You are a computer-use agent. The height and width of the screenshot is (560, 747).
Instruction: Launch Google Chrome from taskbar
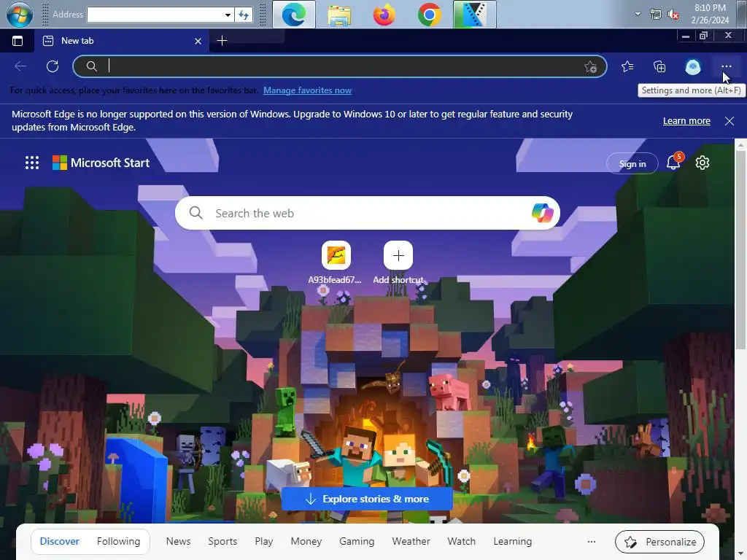coord(429,15)
